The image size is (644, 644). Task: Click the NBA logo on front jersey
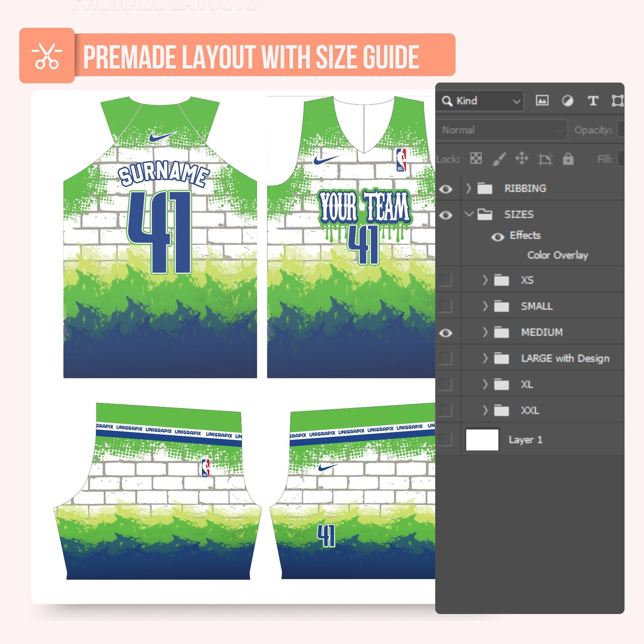(401, 160)
